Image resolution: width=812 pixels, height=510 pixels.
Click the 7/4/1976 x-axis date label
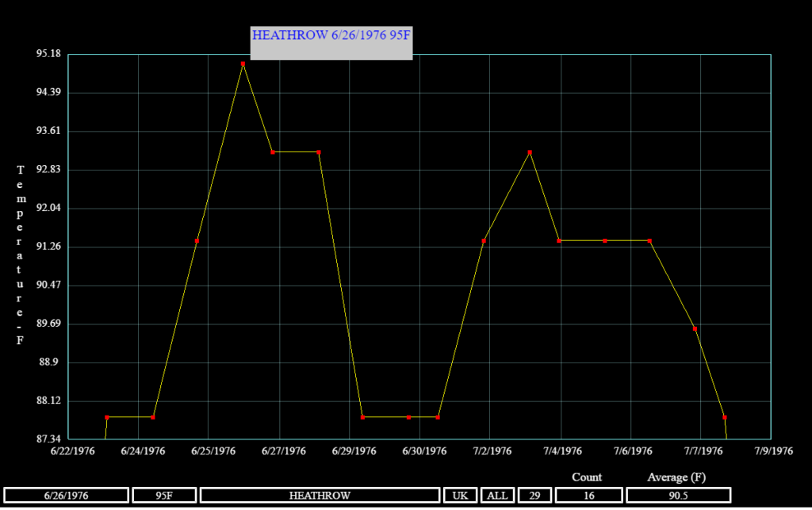click(562, 451)
